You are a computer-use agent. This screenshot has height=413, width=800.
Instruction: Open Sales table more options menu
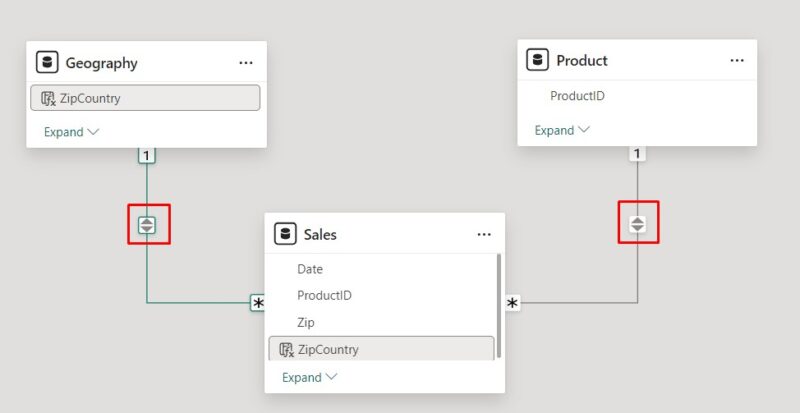pos(484,234)
